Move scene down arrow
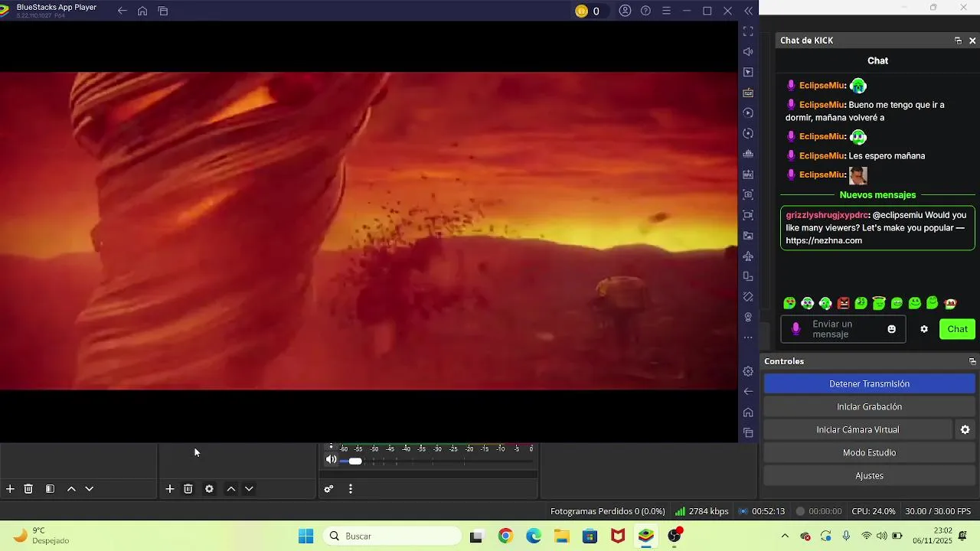Screen dimensions: 980x551 (89, 489)
